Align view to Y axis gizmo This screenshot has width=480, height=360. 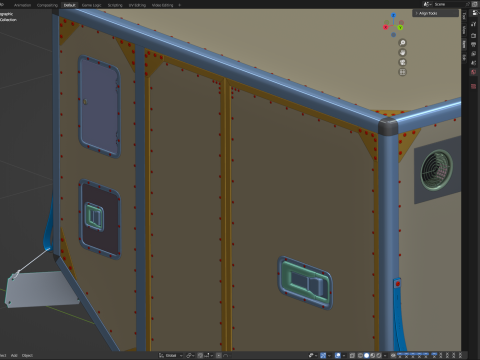[x=400, y=28]
